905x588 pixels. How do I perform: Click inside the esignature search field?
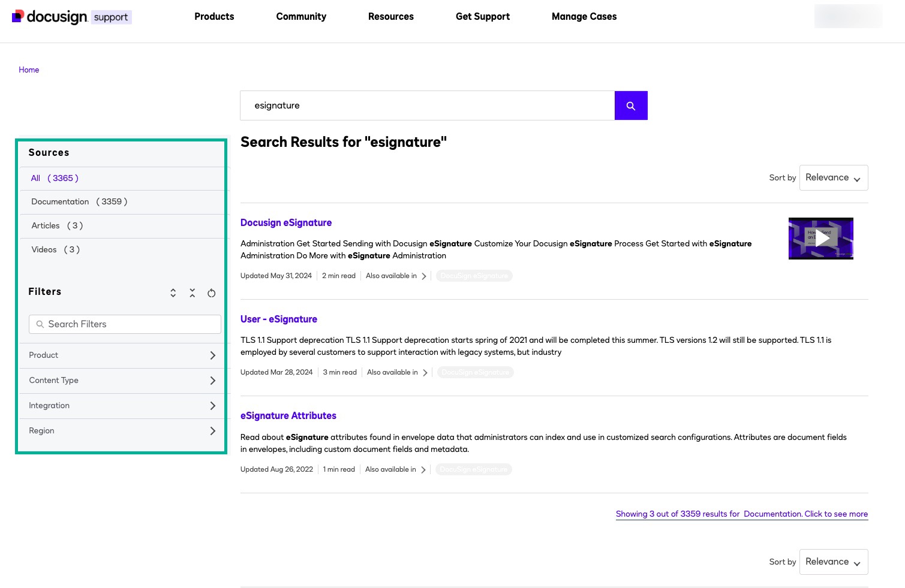pyautogui.click(x=427, y=105)
